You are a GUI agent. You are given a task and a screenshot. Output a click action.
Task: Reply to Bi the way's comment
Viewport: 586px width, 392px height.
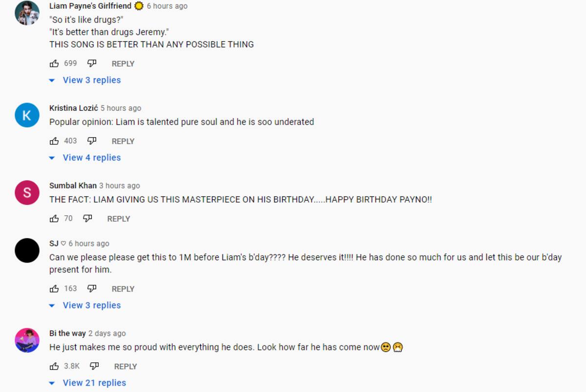(126, 366)
